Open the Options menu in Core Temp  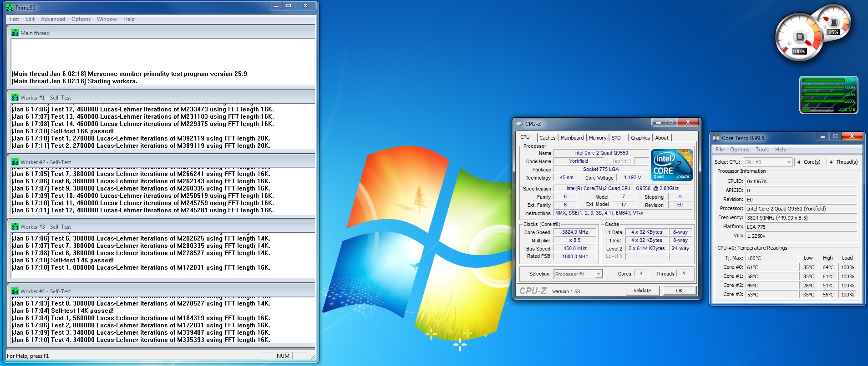(x=740, y=150)
